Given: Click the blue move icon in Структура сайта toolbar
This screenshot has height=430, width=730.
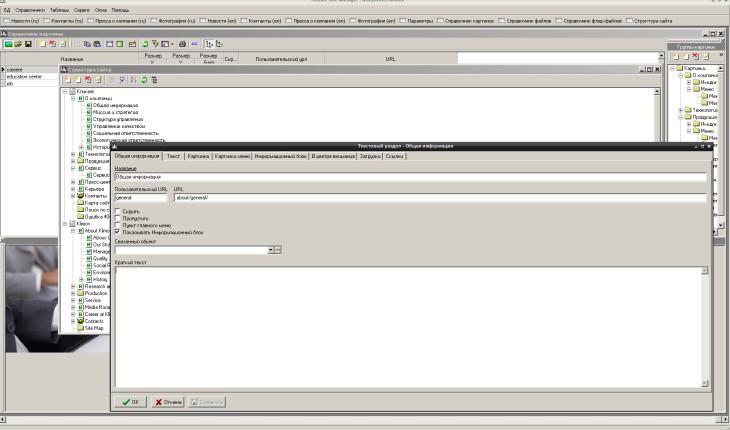Looking at the screenshot, I should pyautogui.click(x=122, y=80).
